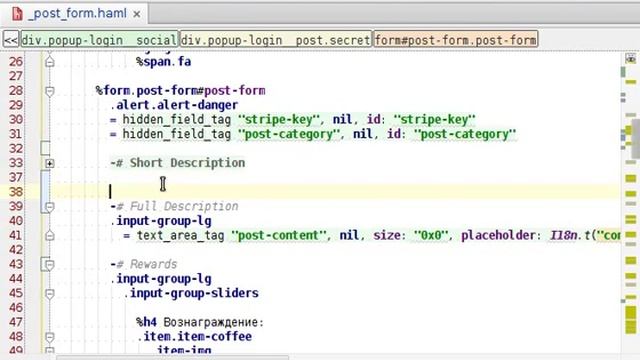The width and height of the screenshot is (640, 360).
Task: Collapse the .item.item-coffee fold marker
Action: (x=49, y=337)
